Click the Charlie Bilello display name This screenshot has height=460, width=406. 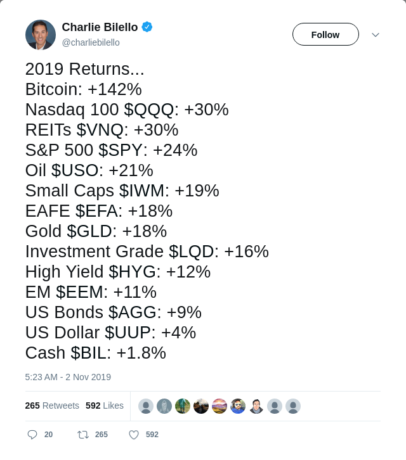click(x=100, y=27)
